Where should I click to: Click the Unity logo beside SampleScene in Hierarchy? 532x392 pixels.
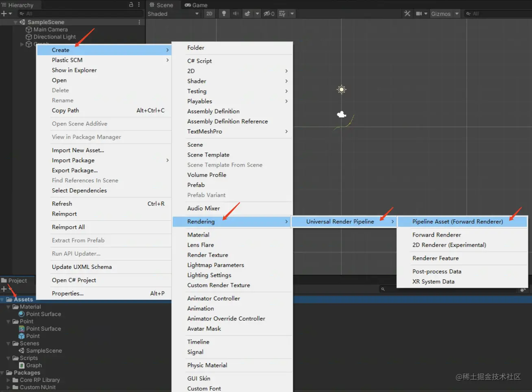pyautogui.click(x=22, y=22)
